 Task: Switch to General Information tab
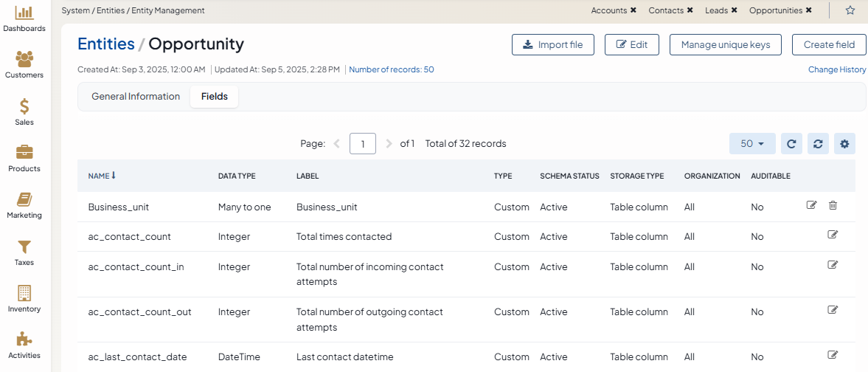[136, 97]
